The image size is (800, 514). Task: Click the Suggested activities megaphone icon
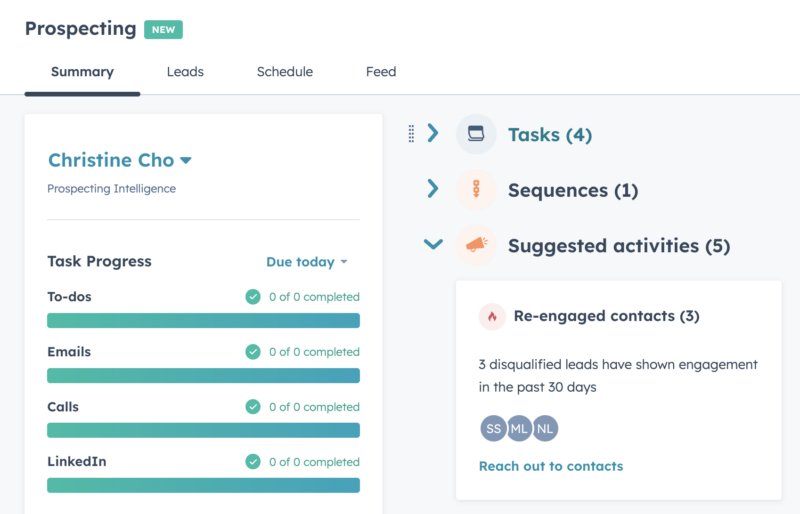coord(476,245)
